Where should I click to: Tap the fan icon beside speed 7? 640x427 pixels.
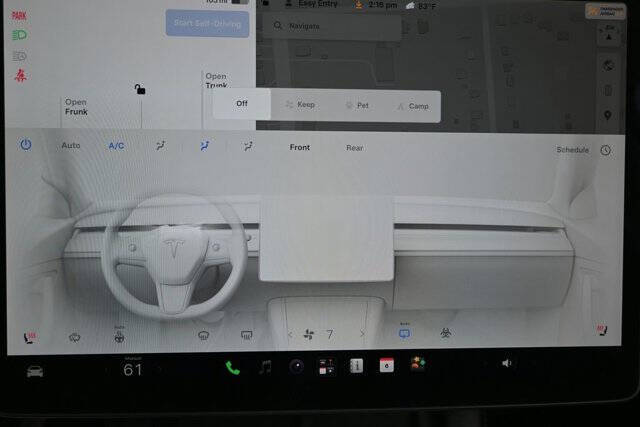pyautogui.click(x=309, y=335)
